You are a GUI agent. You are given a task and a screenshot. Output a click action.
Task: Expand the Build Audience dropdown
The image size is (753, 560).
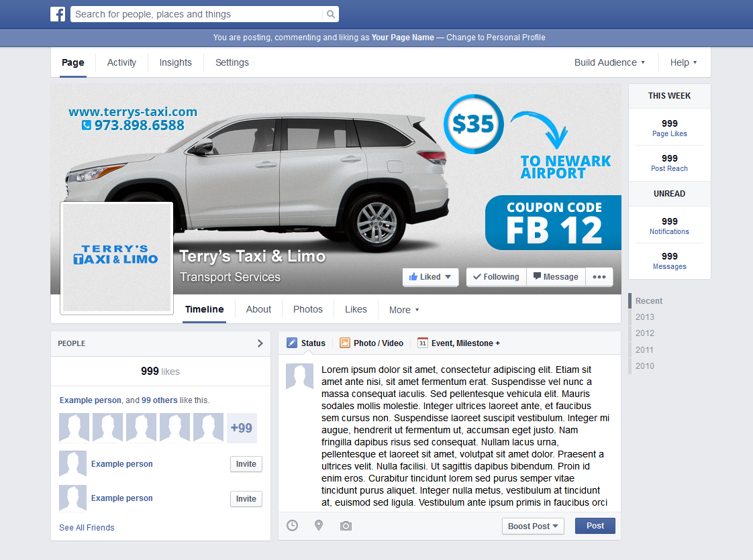tap(609, 62)
